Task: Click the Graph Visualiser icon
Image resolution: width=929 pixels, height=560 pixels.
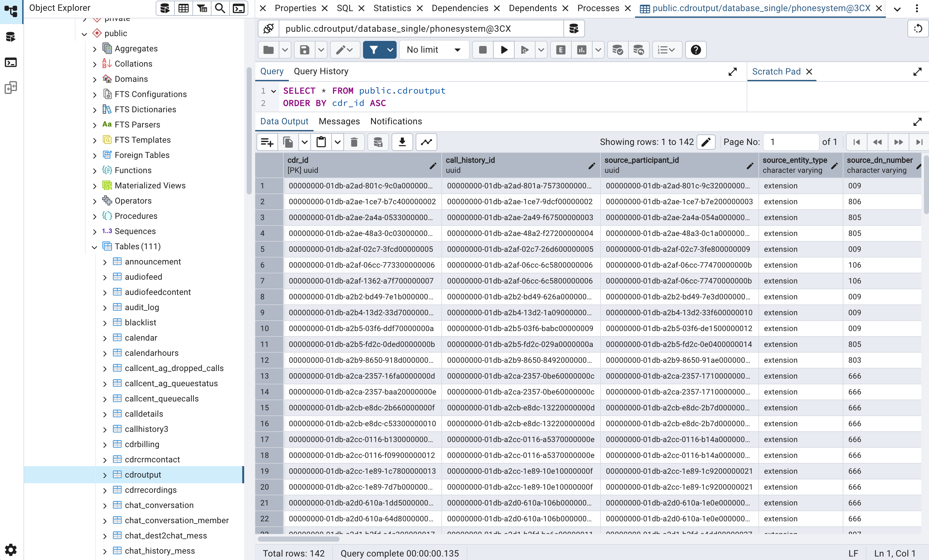Action: click(x=426, y=142)
